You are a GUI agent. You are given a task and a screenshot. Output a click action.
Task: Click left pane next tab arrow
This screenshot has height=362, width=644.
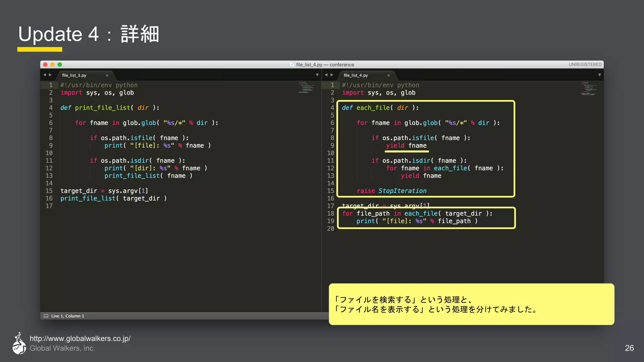point(50,75)
